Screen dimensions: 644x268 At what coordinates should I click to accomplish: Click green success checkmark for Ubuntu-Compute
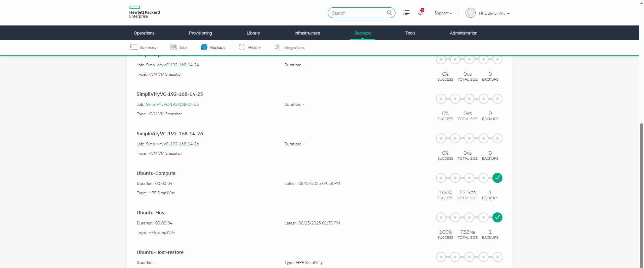(x=497, y=178)
